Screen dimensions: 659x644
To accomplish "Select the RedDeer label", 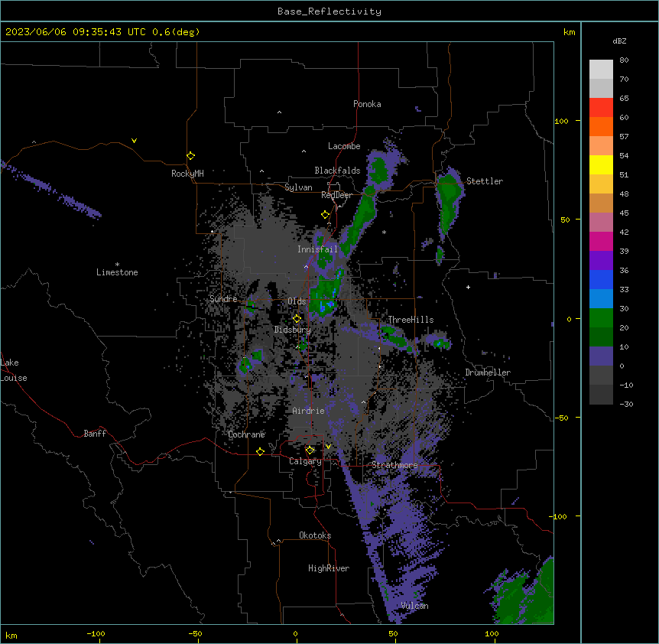I will click(x=336, y=195).
